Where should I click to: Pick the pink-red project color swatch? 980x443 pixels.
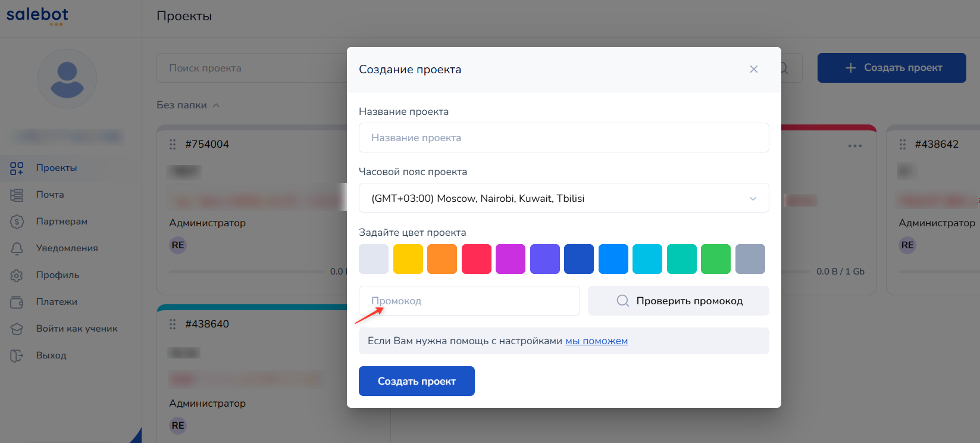[476, 259]
